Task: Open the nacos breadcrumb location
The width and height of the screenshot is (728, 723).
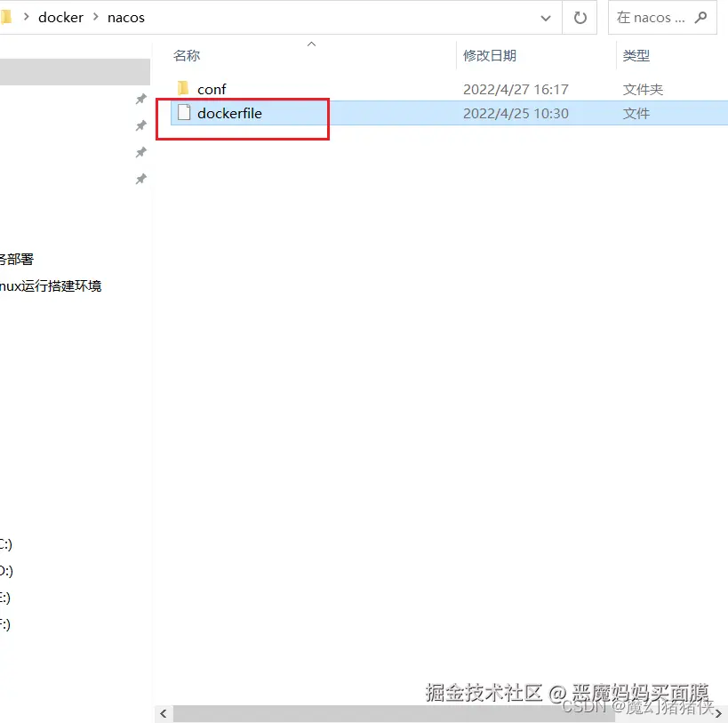Action: pyautogui.click(x=125, y=17)
